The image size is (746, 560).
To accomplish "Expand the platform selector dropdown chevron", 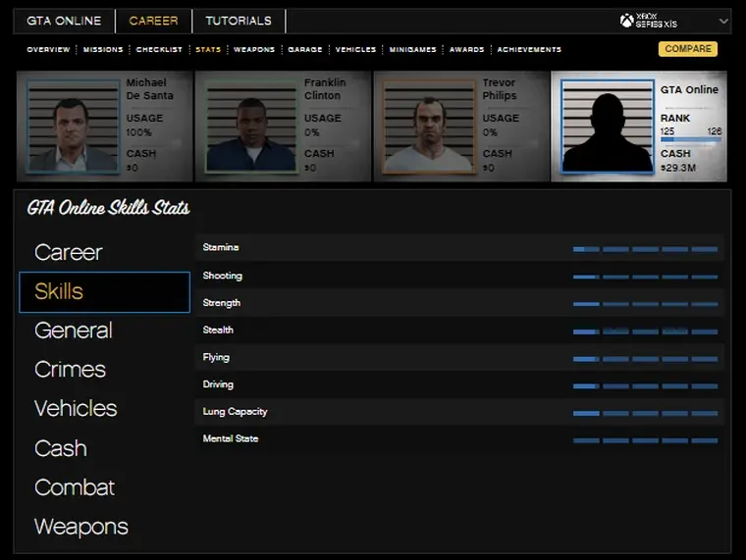I will 723,21.
